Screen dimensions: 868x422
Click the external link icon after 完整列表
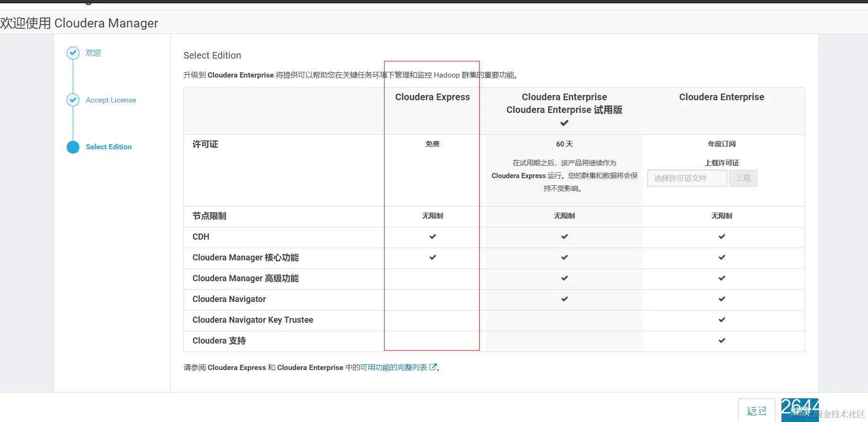coord(433,367)
